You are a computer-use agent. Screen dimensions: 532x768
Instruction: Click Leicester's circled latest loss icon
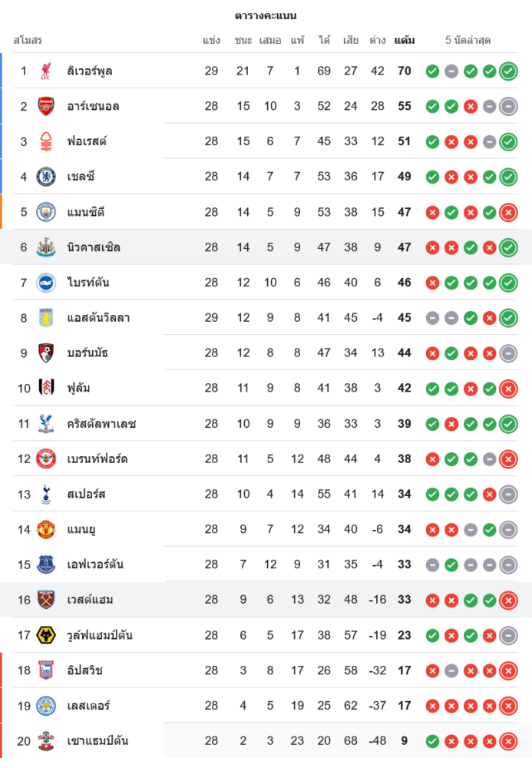click(508, 706)
